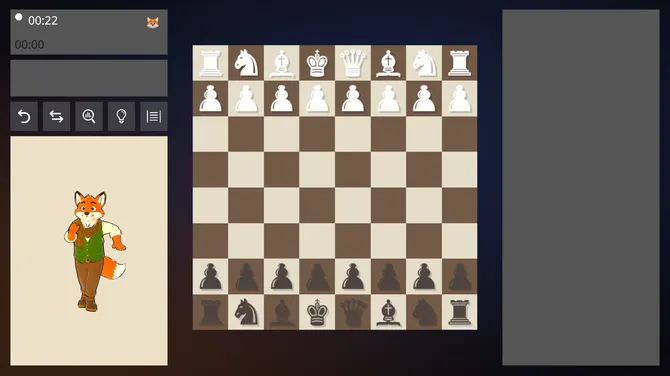Select the black rook in the bottom-right corner
This screenshot has height=376, width=670.
click(459, 312)
